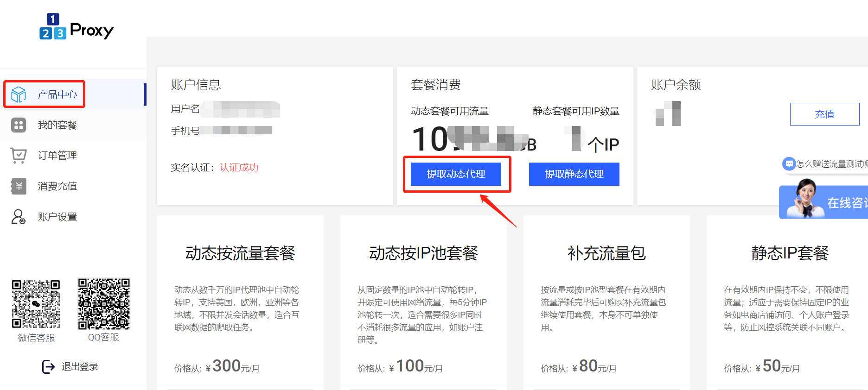Click the account settings user icon
The width and height of the screenshot is (868, 390).
pyautogui.click(x=19, y=217)
